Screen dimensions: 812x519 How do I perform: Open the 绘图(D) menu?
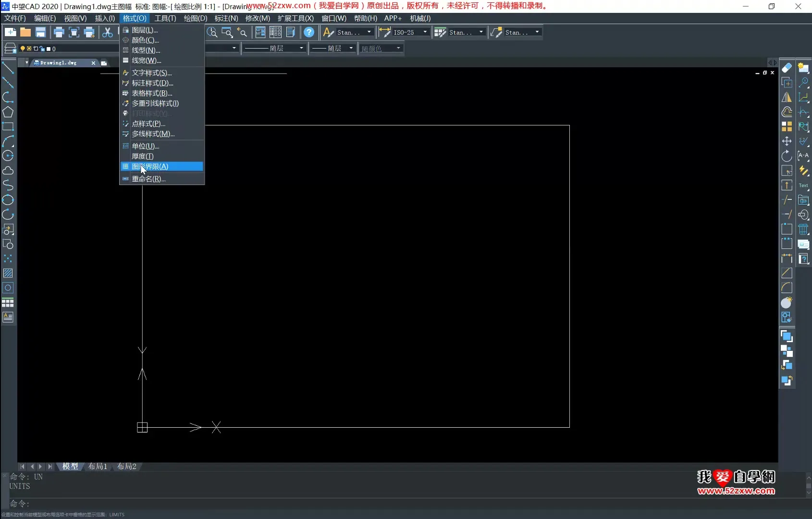tap(195, 18)
